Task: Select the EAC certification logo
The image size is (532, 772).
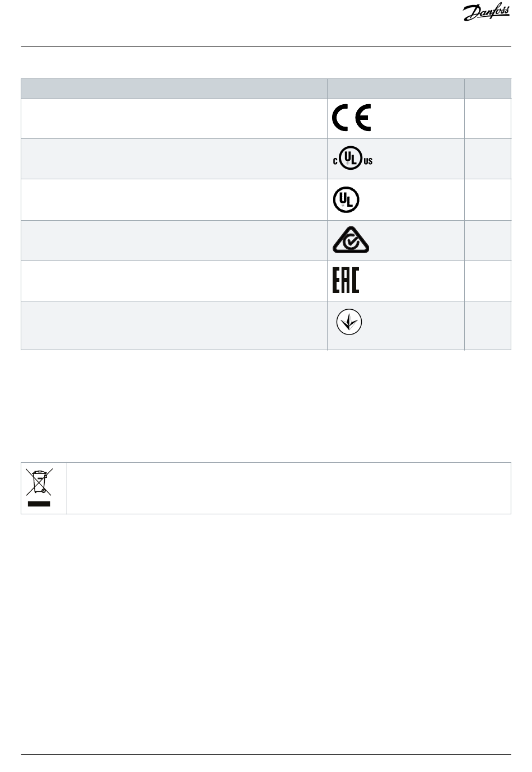Action: 346,280
